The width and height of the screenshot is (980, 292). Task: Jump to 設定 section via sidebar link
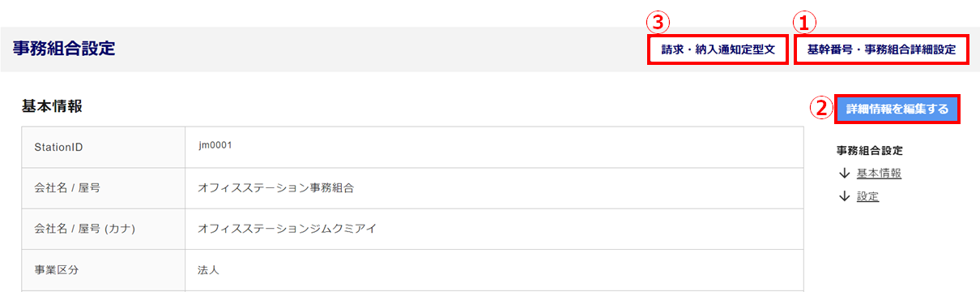867,196
